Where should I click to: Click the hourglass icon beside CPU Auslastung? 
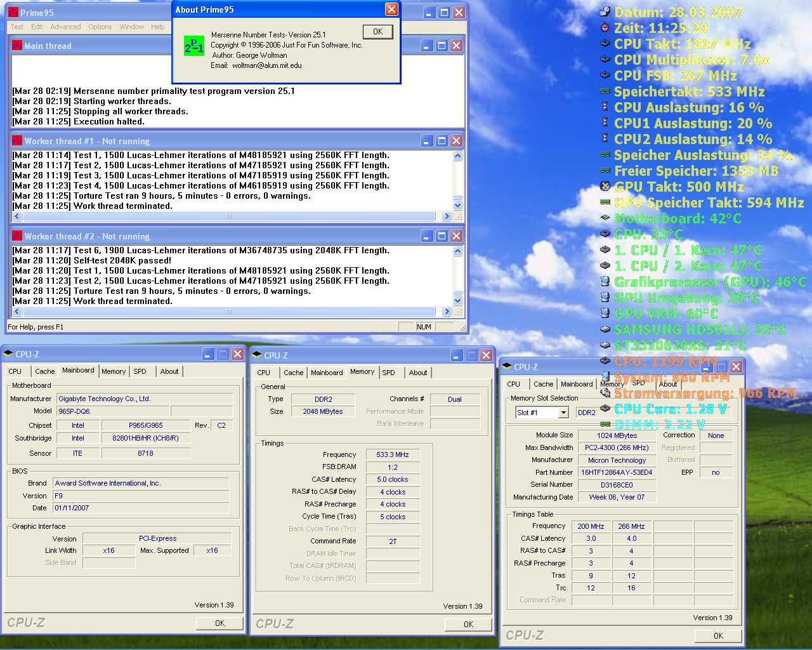tap(605, 107)
